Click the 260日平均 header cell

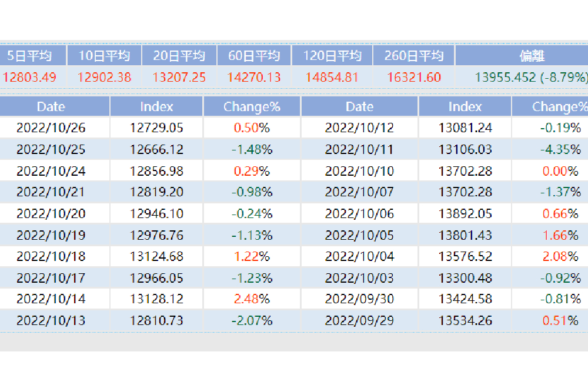pos(414,55)
